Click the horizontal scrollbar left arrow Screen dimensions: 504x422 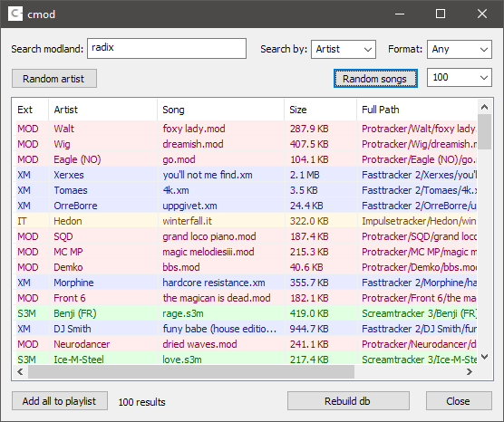20,372
